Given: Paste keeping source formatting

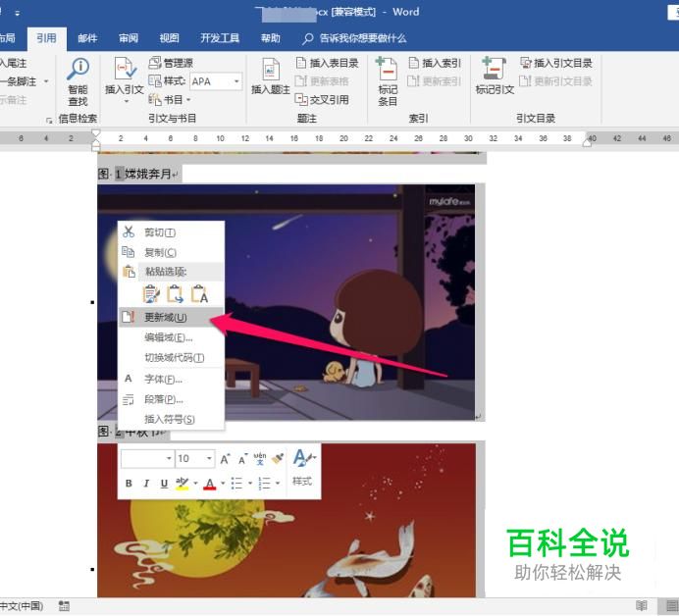Looking at the screenshot, I should (x=151, y=294).
